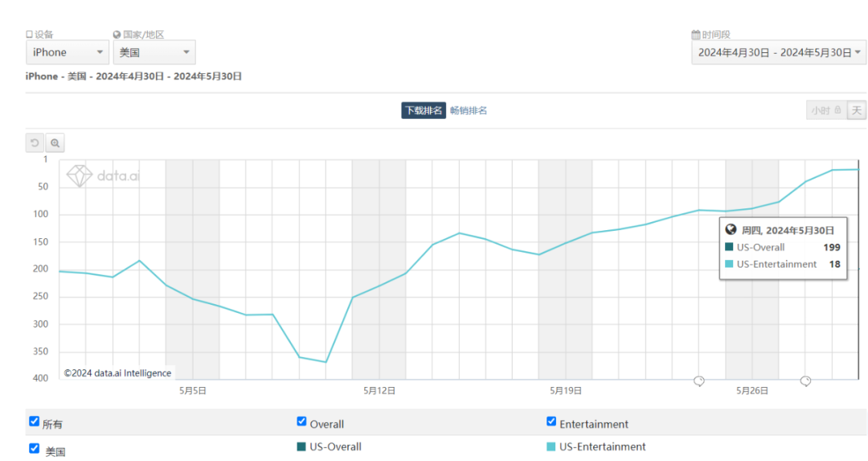Screen dimensions: 868x461
Task: Click the lock icon beside 小时
Action: tap(837, 109)
